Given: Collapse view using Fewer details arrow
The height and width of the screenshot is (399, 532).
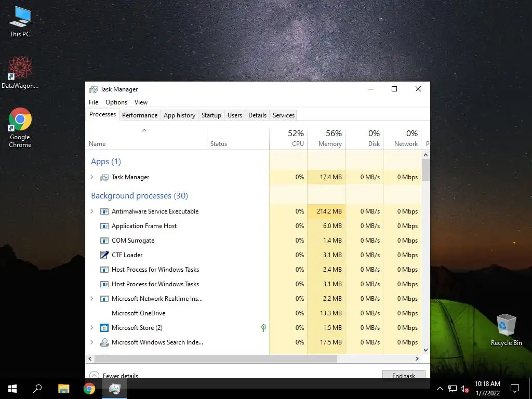Looking at the screenshot, I should point(94,375).
